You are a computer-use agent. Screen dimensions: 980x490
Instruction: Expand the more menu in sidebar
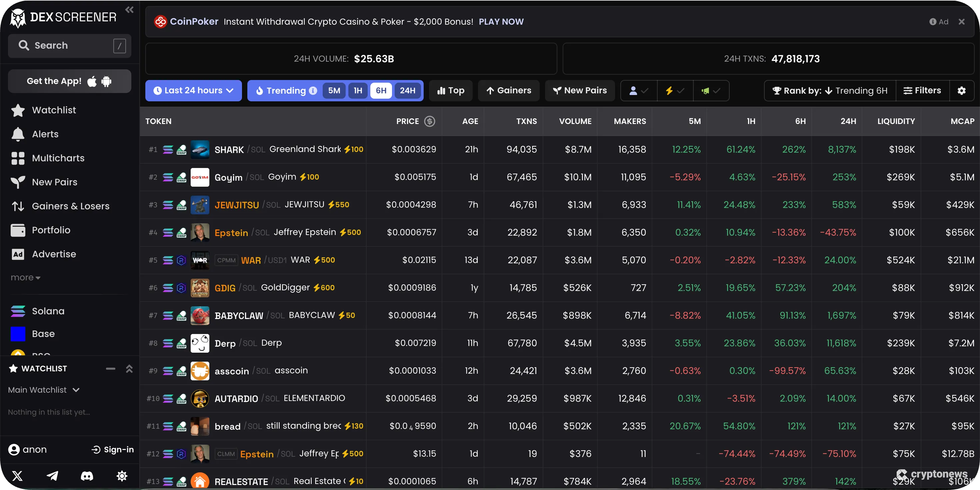pyautogui.click(x=25, y=278)
